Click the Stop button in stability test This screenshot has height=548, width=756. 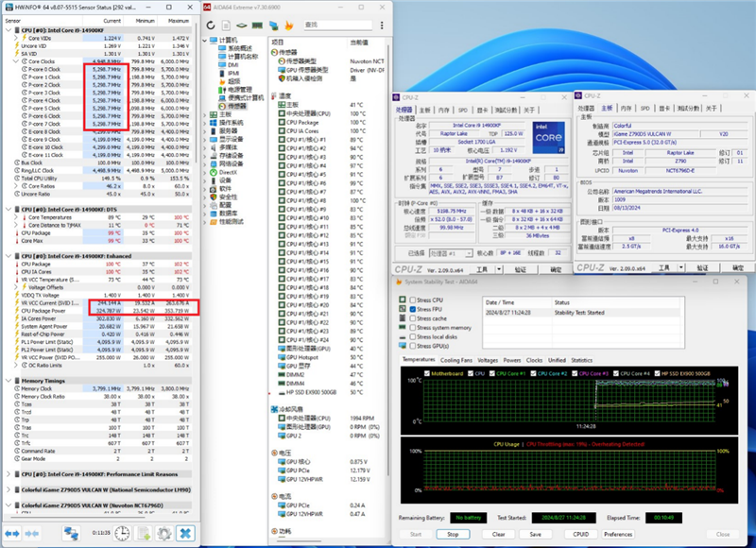pos(453,534)
